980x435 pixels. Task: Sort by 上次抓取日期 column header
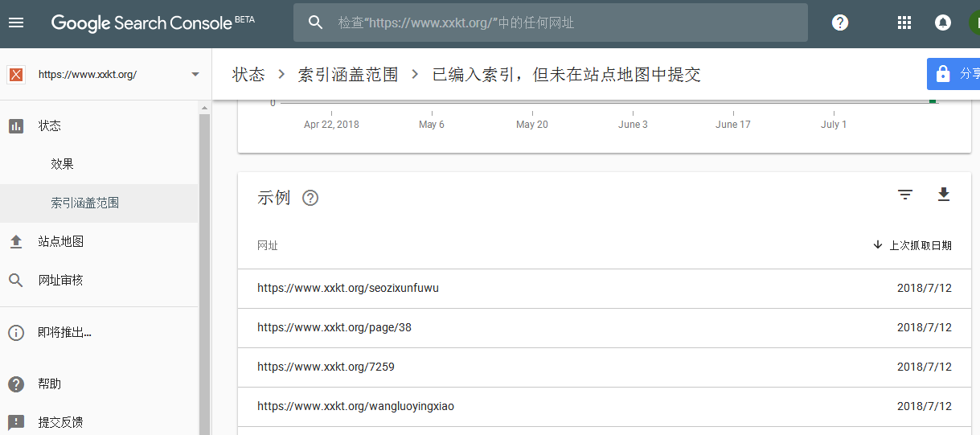[921, 245]
